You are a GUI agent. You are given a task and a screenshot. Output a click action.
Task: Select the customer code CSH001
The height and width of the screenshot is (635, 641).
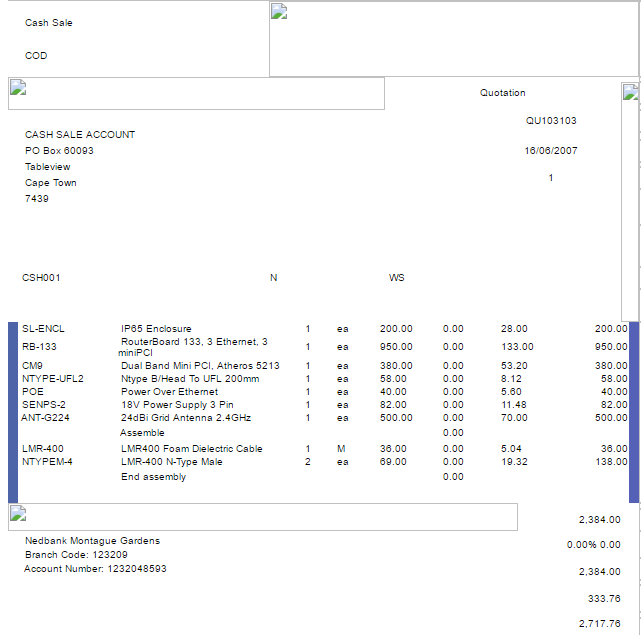click(41, 278)
